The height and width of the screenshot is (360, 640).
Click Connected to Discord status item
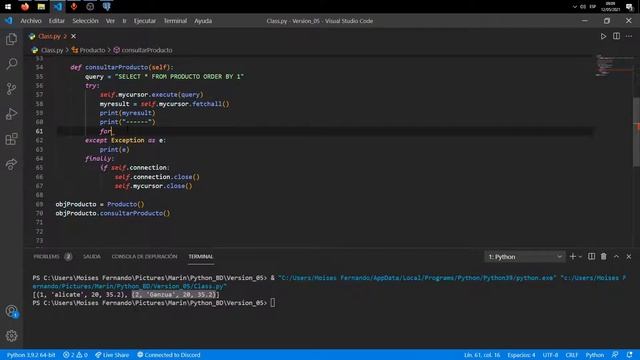pyautogui.click(x=169, y=355)
